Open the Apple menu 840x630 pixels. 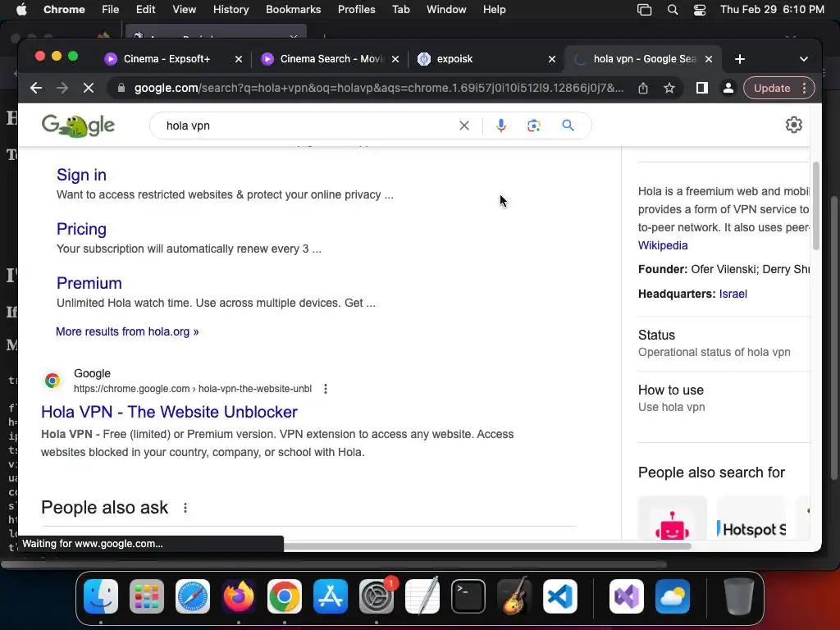(21, 9)
